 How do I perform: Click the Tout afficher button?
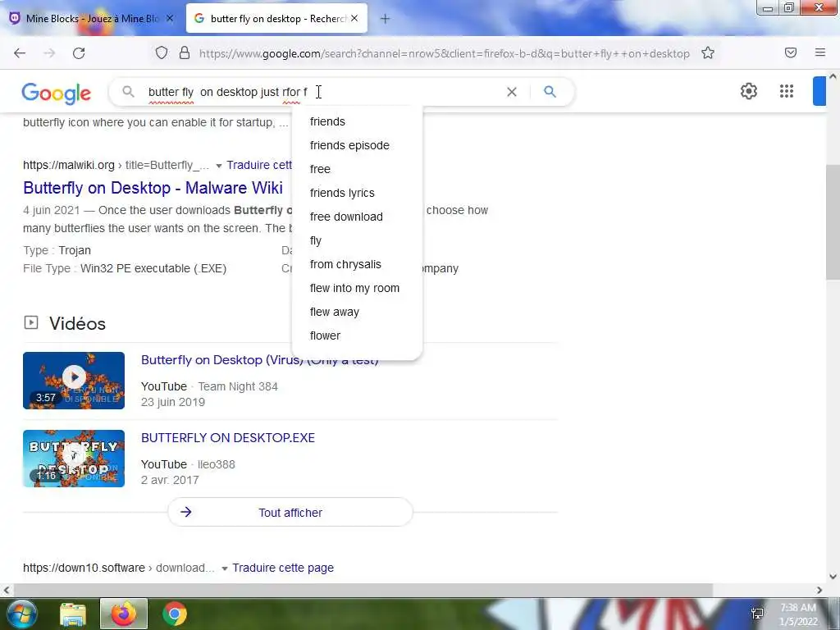click(x=290, y=512)
